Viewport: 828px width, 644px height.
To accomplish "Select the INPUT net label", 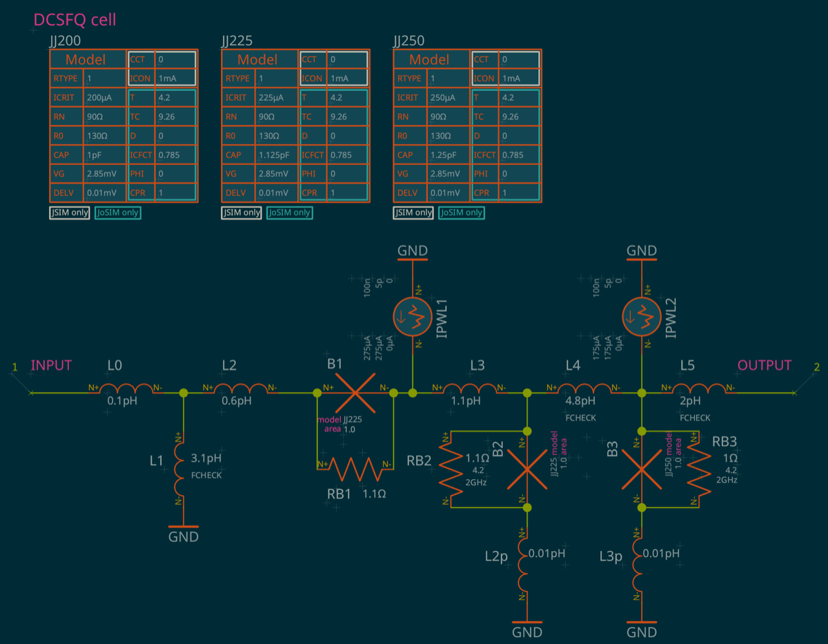I will coord(51,365).
